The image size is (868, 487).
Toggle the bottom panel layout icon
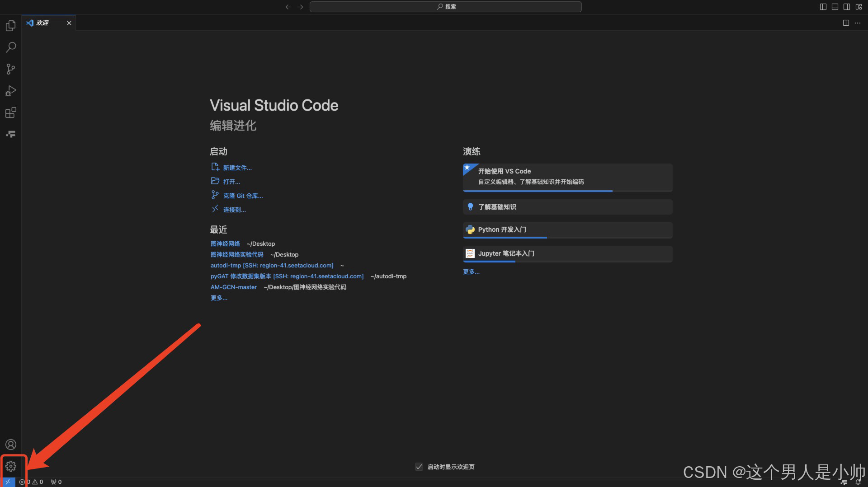pos(835,7)
